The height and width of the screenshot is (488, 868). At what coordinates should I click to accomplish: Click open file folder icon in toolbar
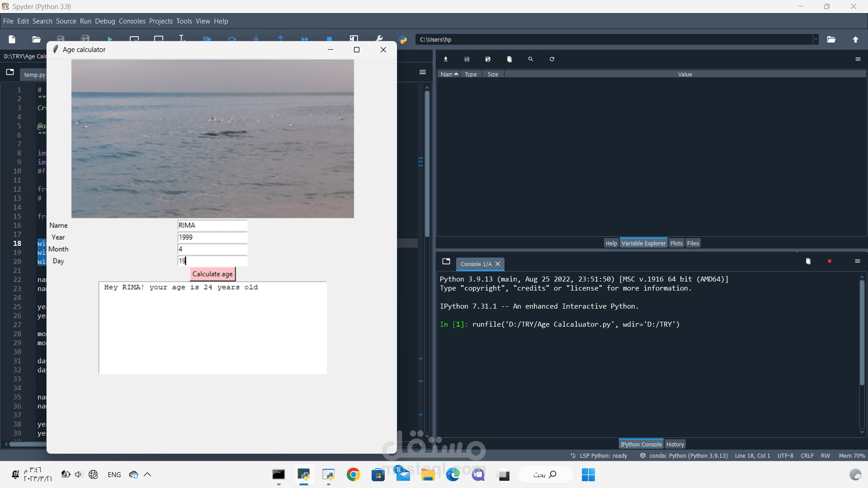[37, 40]
